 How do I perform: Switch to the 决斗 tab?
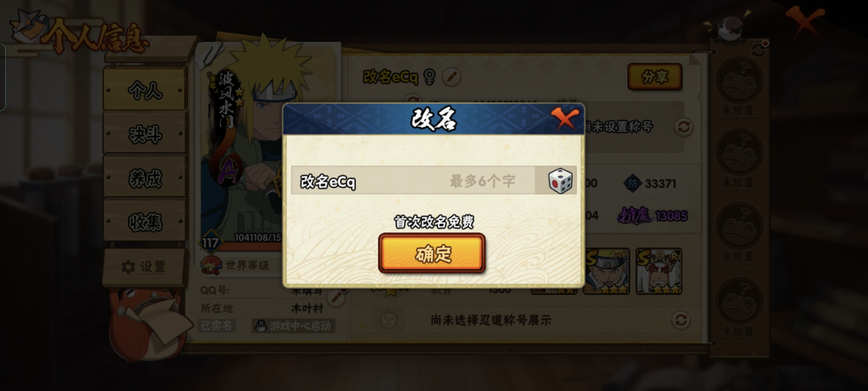(145, 134)
